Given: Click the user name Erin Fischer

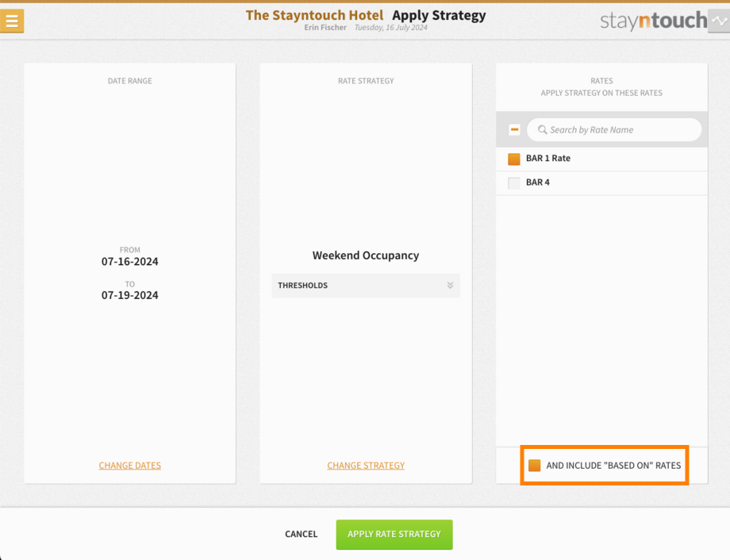Looking at the screenshot, I should [x=325, y=28].
